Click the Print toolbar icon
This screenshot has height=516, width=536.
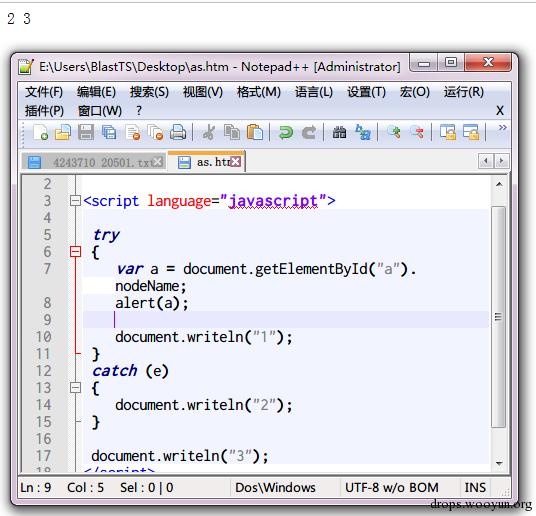tap(178, 132)
